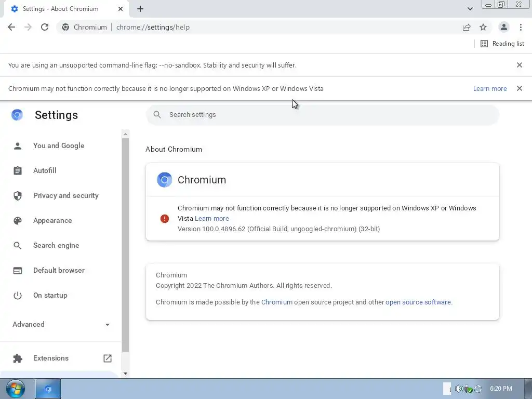
Task: Open the Appearance settings section
Action: (52, 220)
